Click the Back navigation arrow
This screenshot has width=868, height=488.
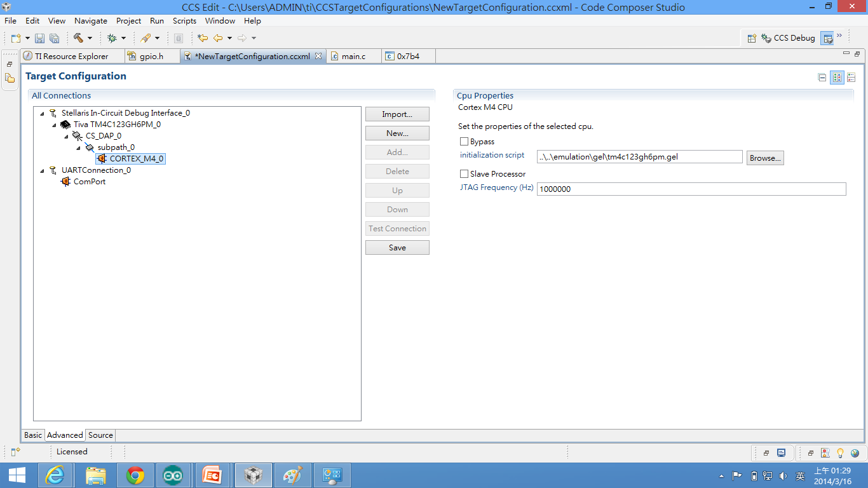point(218,38)
